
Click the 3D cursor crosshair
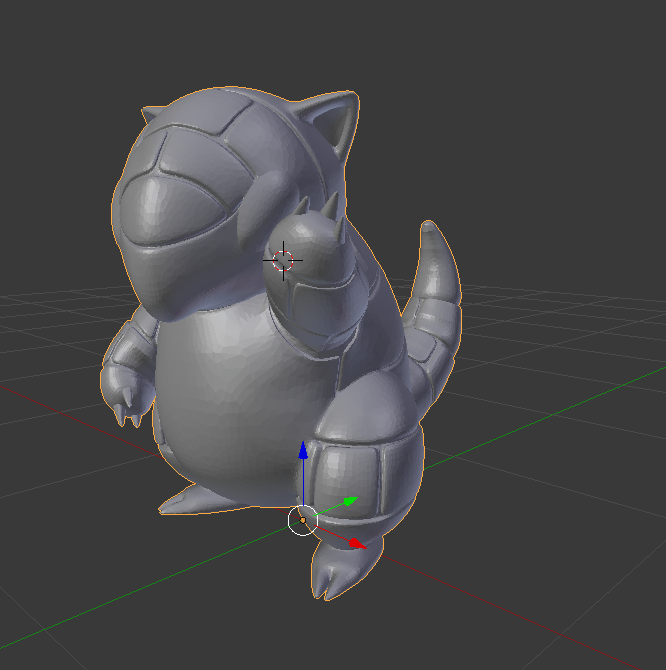283,260
